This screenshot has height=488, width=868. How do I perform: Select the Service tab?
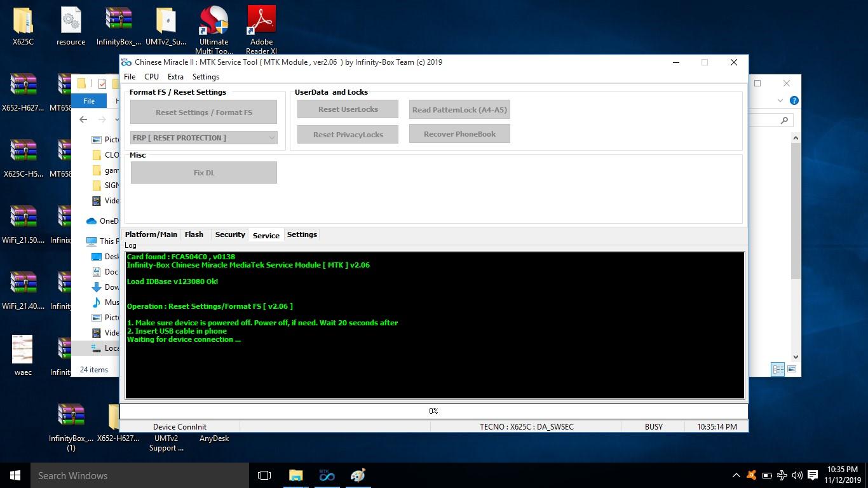pos(266,235)
